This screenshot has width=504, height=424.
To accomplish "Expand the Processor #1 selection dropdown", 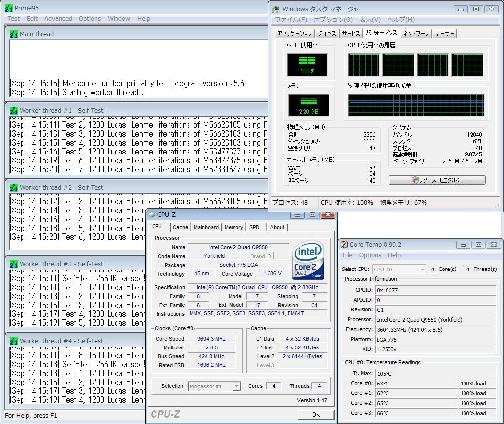I will [214, 386].
